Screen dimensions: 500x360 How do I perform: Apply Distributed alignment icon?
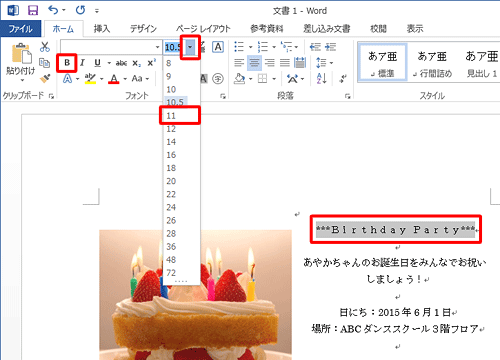(x=300, y=62)
